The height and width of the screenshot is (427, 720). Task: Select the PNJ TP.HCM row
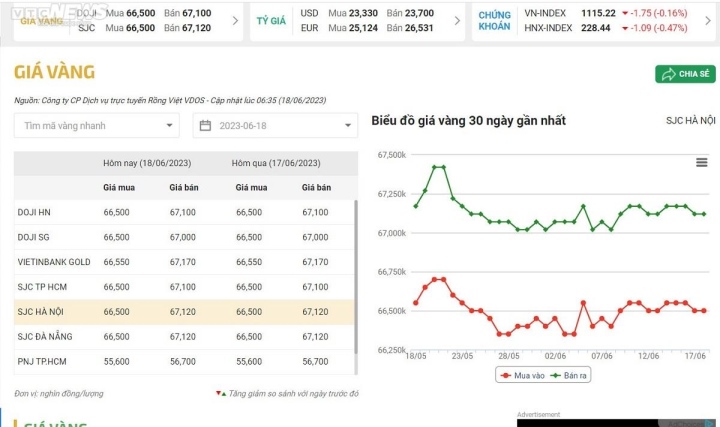pyautogui.click(x=184, y=361)
